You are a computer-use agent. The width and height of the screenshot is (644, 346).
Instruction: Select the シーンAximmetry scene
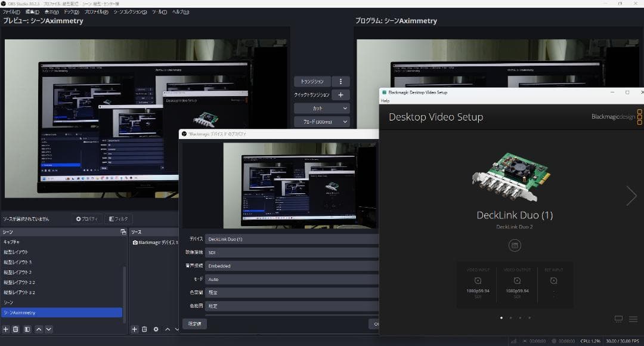coord(61,313)
